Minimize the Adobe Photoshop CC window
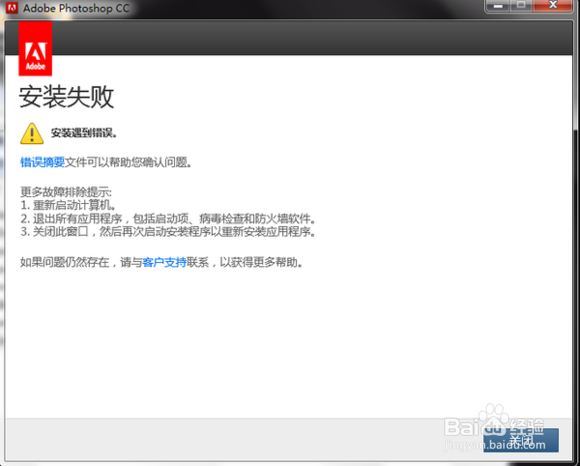 point(498,6)
